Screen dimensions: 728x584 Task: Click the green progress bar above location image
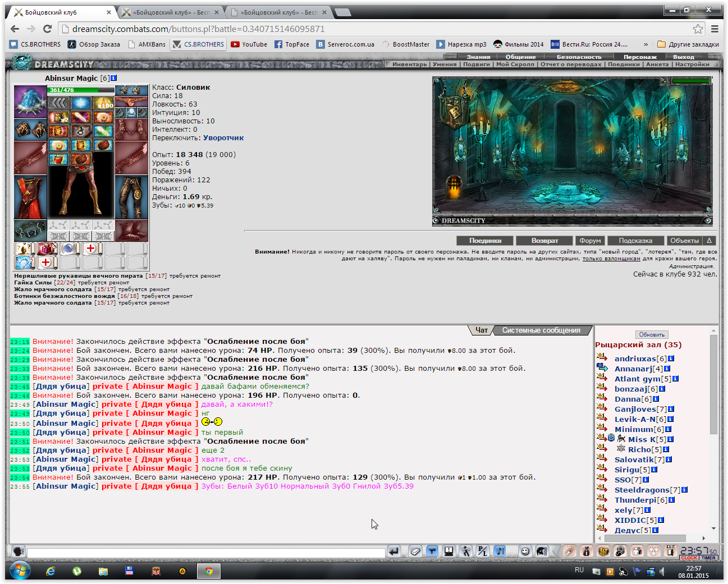[691, 81]
